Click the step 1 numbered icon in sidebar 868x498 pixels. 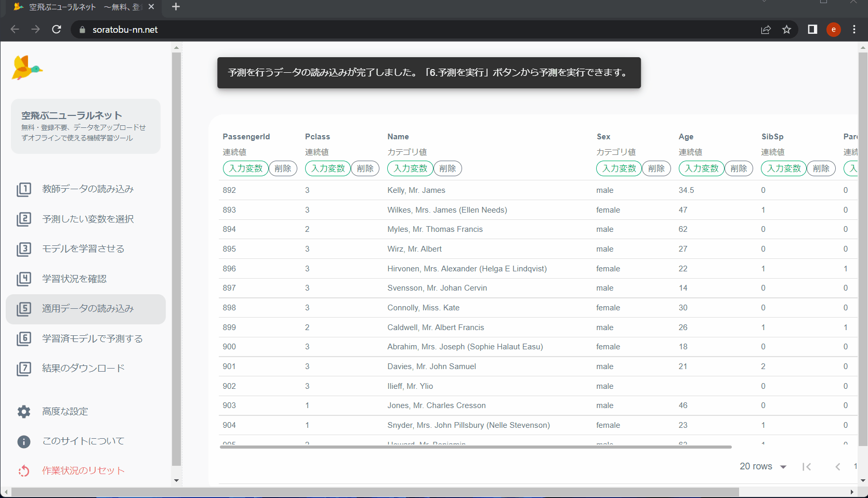coord(24,189)
